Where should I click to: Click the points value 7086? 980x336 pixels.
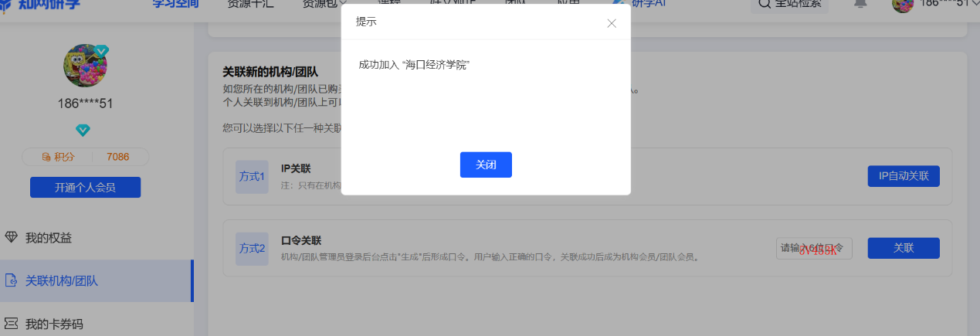tap(117, 157)
